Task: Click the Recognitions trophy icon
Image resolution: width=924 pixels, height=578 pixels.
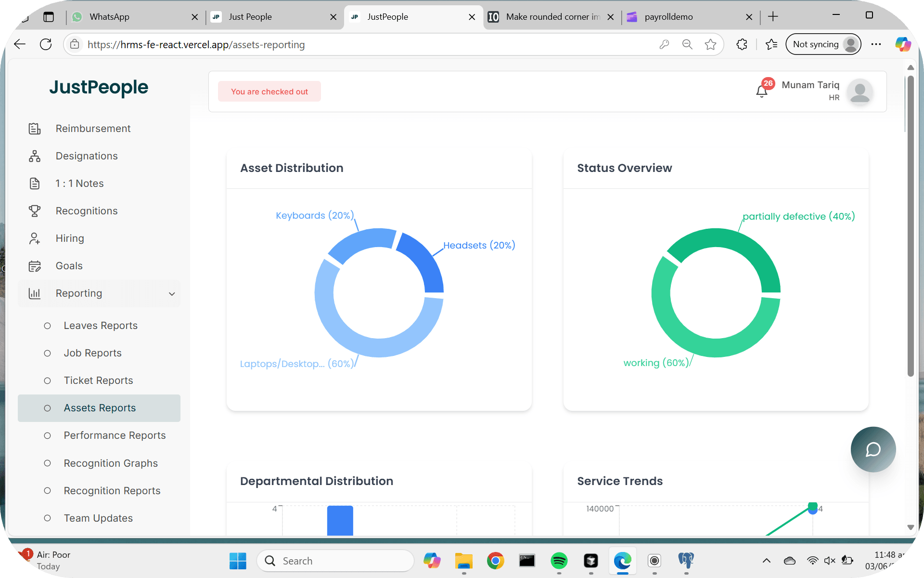Action: coord(35,211)
